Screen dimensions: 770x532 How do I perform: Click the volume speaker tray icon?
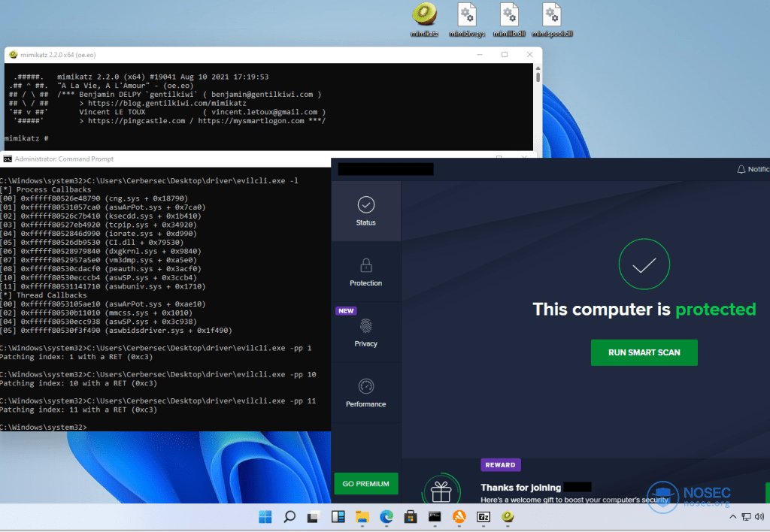(x=759, y=517)
